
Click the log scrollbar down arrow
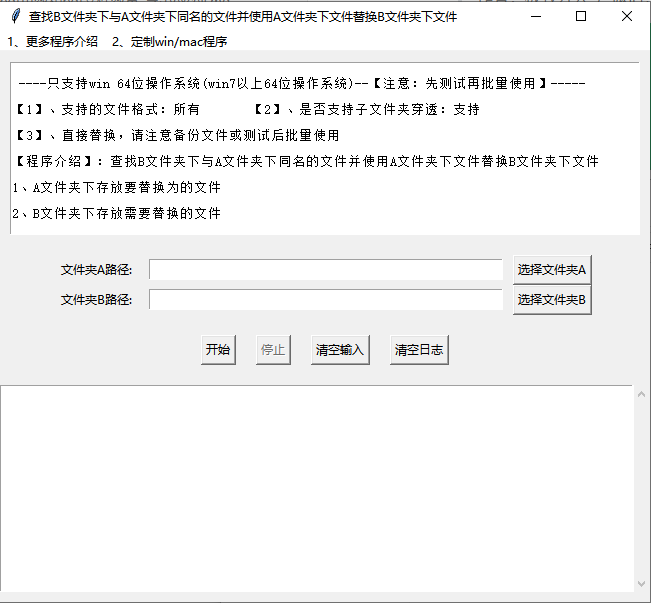click(641, 584)
